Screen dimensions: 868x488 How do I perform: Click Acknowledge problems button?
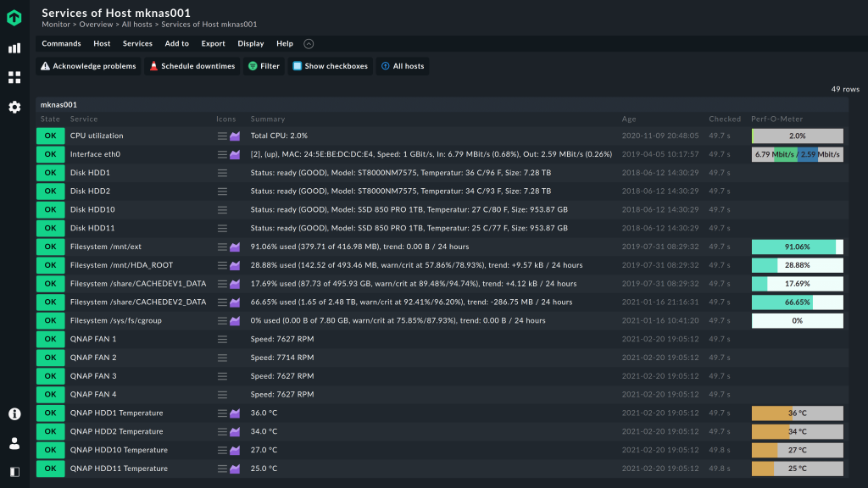pyautogui.click(x=88, y=66)
